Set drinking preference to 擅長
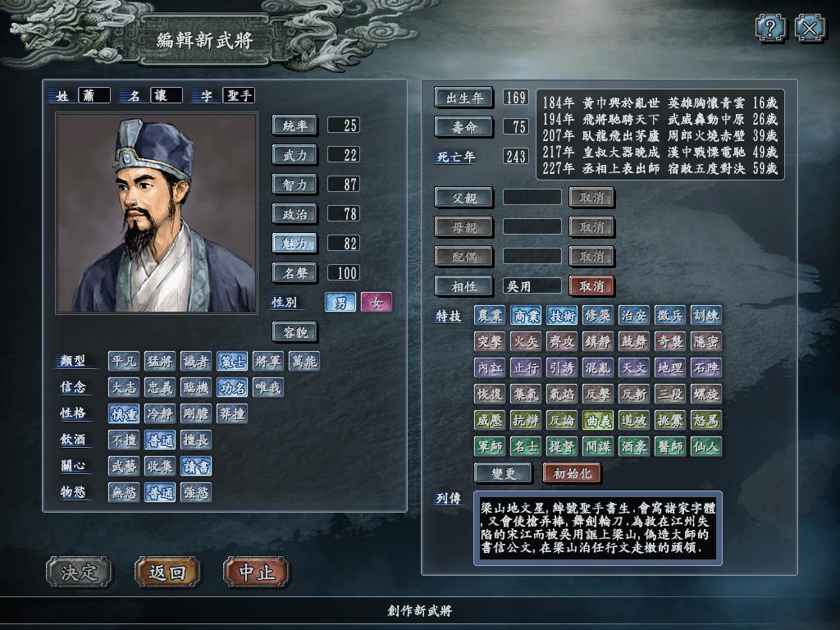The image size is (840, 630). click(x=196, y=441)
